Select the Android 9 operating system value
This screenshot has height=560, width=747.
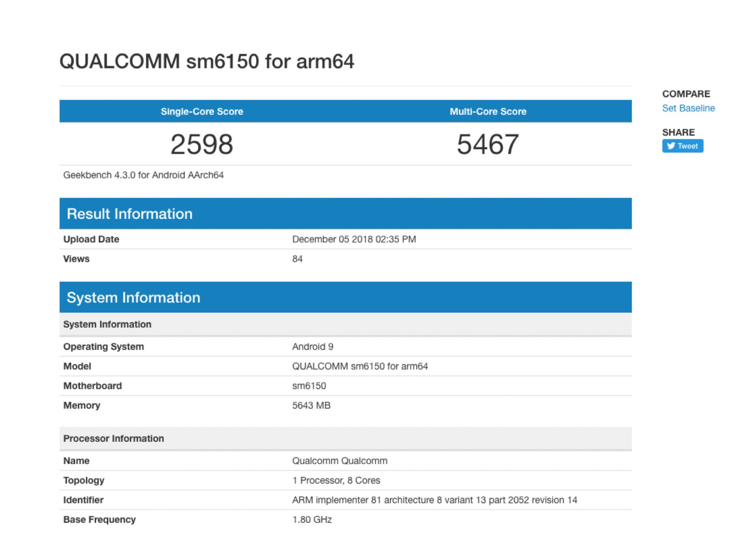coord(312,347)
